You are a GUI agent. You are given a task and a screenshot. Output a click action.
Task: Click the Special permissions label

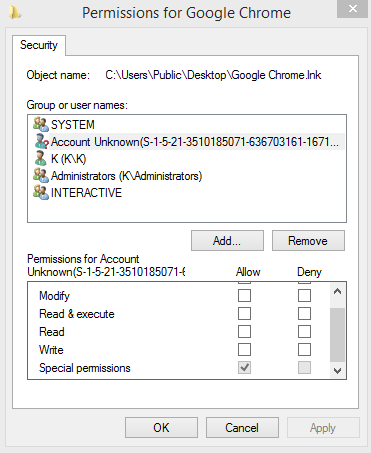[x=85, y=368]
